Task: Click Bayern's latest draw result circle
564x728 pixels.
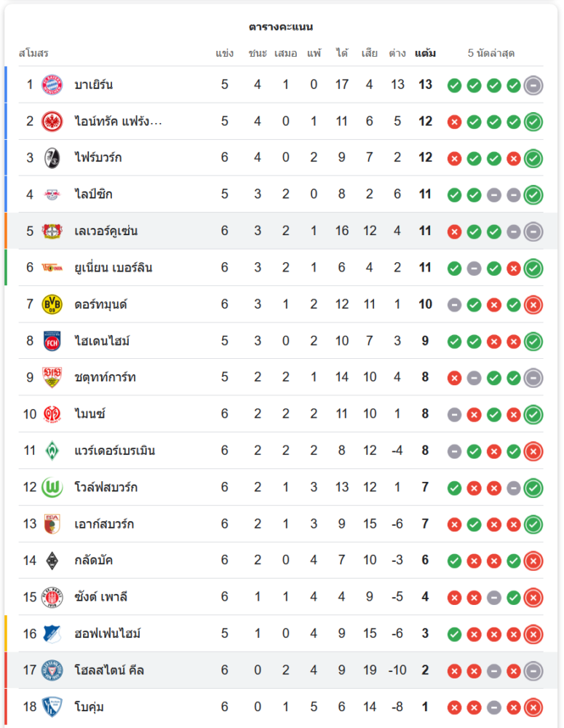Action: pyautogui.click(x=533, y=85)
